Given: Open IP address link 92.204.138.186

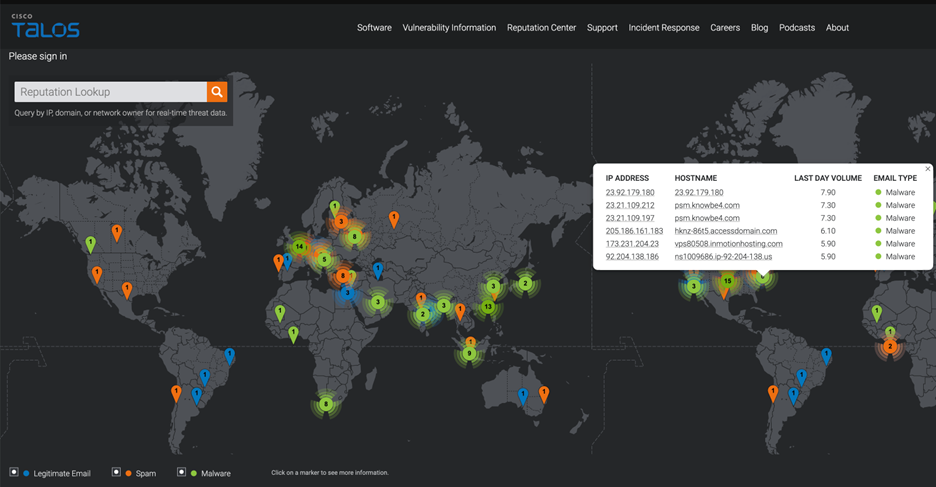Looking at the screenshot, I should tap(632, 257).
